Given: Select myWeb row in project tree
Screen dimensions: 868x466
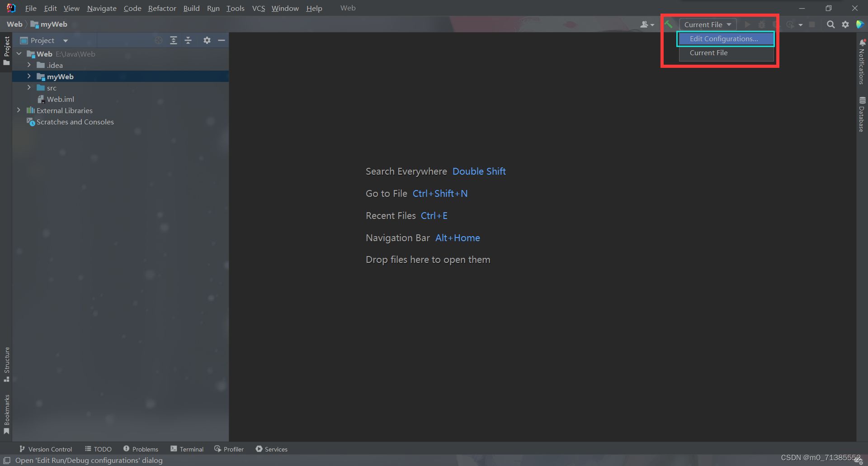Looking at the screenshot, I should (120, 76).
